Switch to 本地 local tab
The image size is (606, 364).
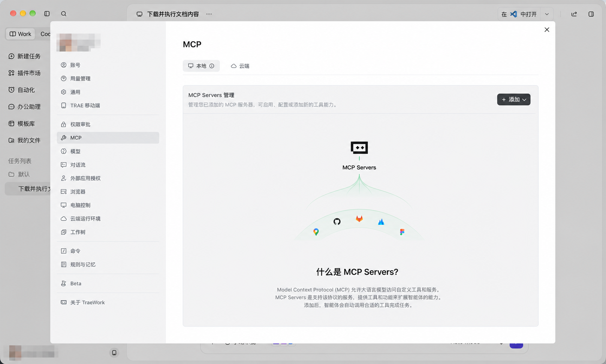coord(201,66)
